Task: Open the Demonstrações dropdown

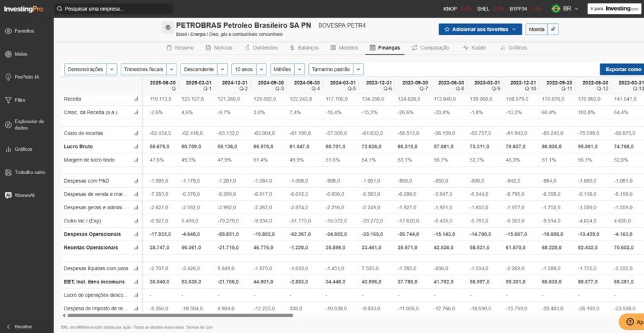Action: click(91, 69)
